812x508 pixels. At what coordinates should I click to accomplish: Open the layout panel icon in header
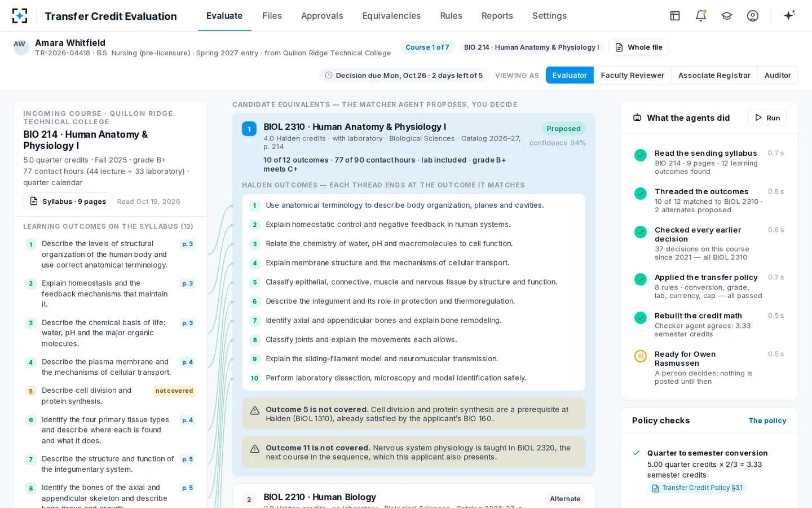(x=675, y=16)
